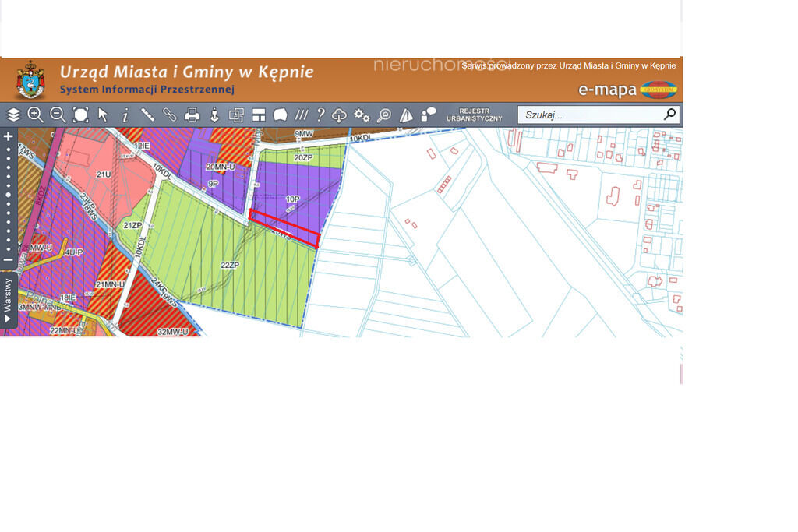Expand the Warstwy side panel
The height and width of the screenshot is (532, 798).
point(9,300)
